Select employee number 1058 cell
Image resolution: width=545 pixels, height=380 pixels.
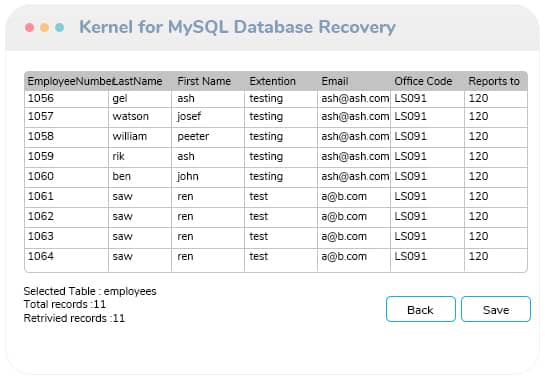coord(67,137)
